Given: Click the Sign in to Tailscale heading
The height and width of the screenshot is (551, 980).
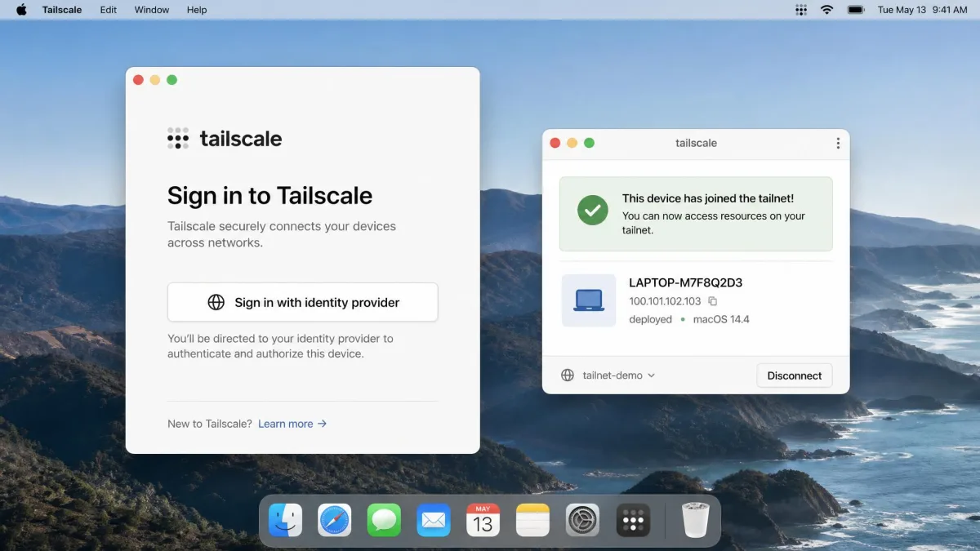Looking at the screenshot, I should click(x=269, y=196).
